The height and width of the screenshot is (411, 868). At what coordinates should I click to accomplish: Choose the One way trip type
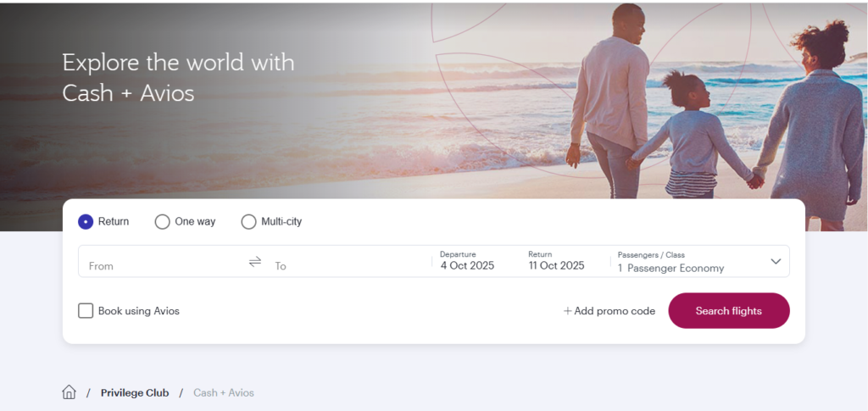point(162,222)
